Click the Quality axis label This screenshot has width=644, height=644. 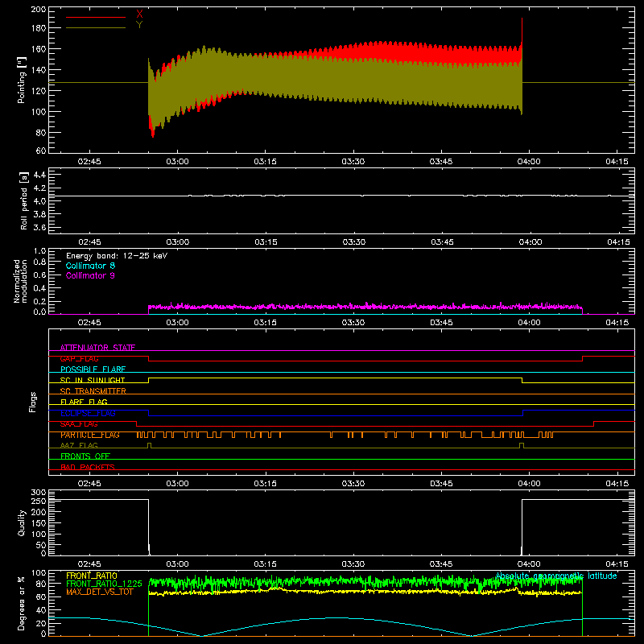coord(22,522)
